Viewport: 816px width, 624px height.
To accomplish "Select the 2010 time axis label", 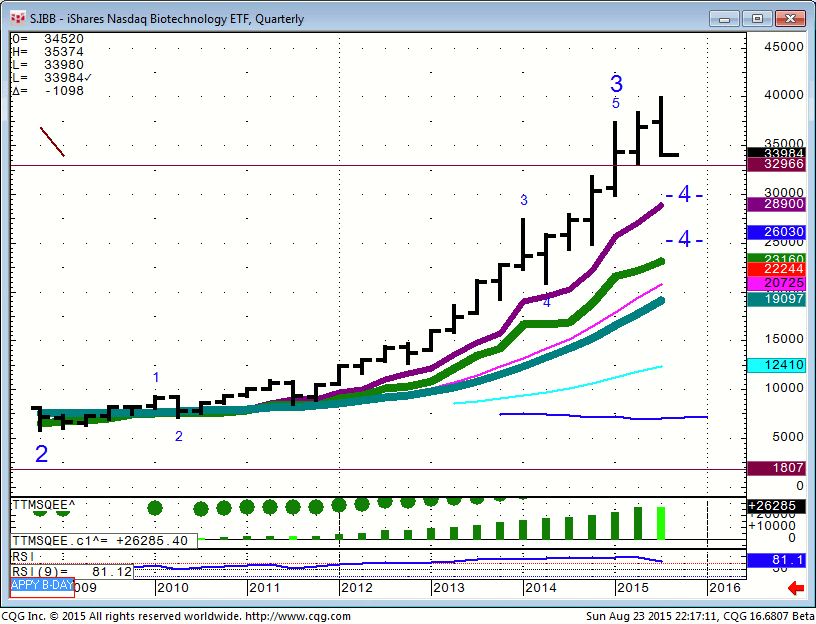I will pyautogui.click(x=172, y=588).
